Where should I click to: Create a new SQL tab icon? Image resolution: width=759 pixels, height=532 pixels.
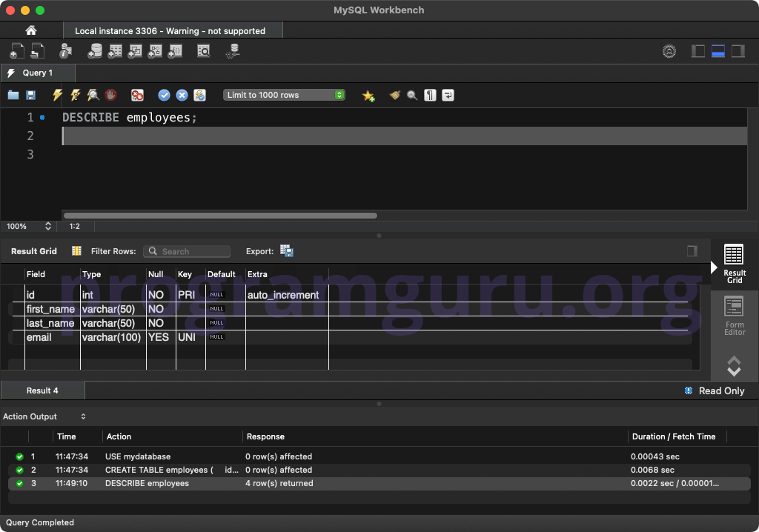16,51
